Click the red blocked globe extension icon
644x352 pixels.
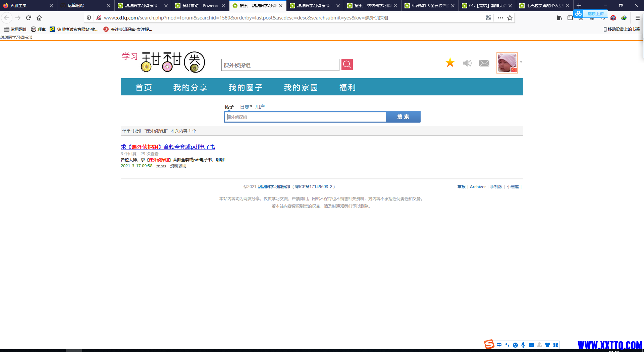(x=613, y=18)
